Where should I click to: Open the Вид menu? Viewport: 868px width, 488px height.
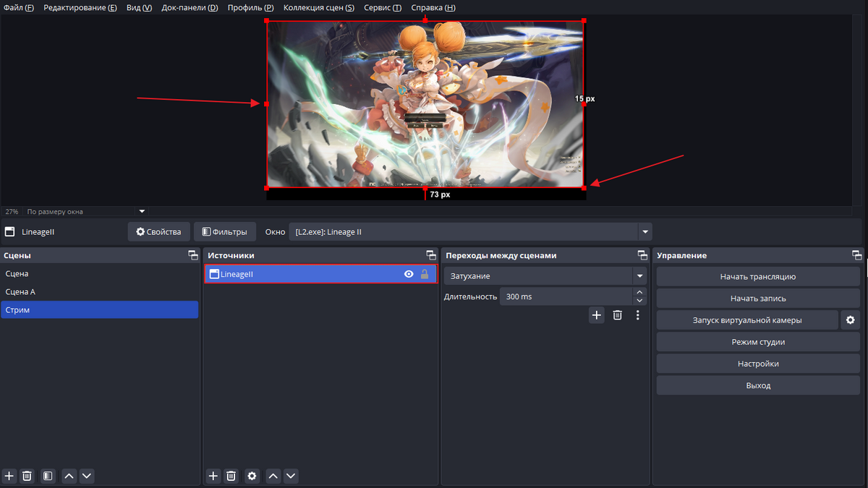(138, 8)
